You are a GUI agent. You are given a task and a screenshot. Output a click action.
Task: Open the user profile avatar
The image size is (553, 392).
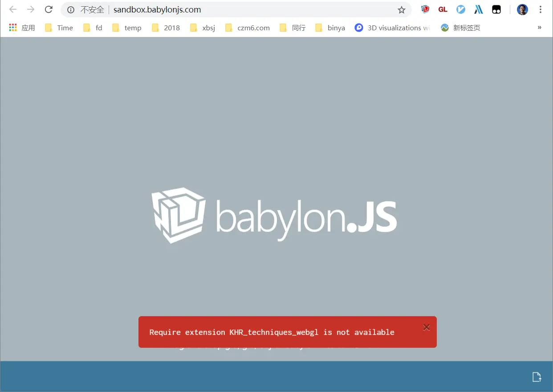[522, 9]
